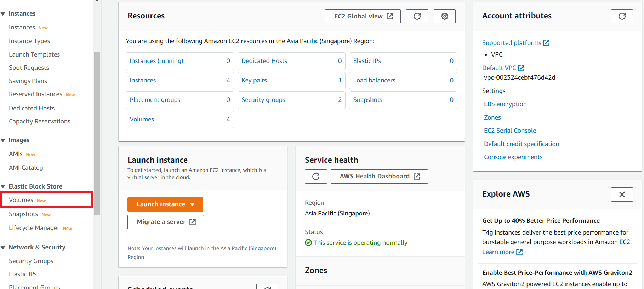Go to AMIs page
The width and height of the screenshot is (644, 289).
pos(16,154)
